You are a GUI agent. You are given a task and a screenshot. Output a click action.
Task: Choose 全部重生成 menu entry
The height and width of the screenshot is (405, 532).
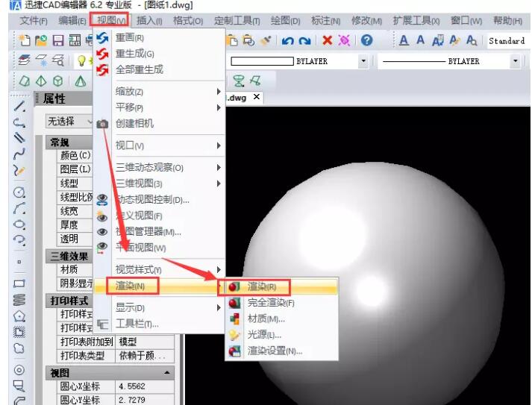click(159, 70)
